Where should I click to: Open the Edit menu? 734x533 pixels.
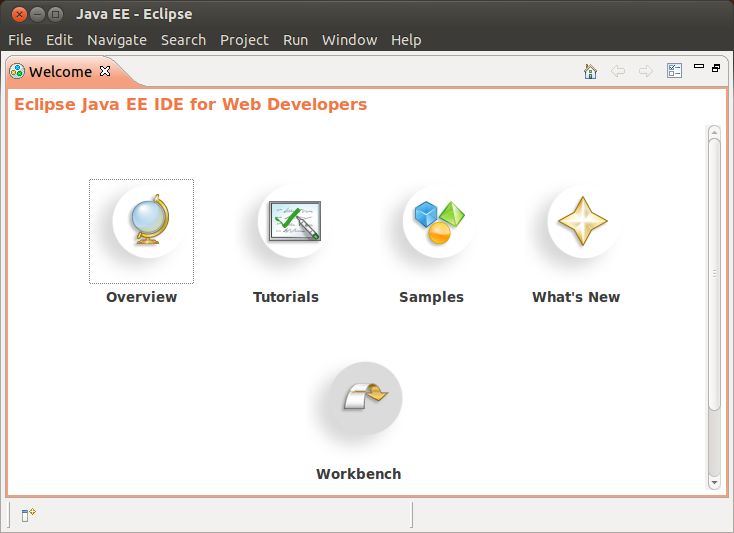click(x=59, y=40)
